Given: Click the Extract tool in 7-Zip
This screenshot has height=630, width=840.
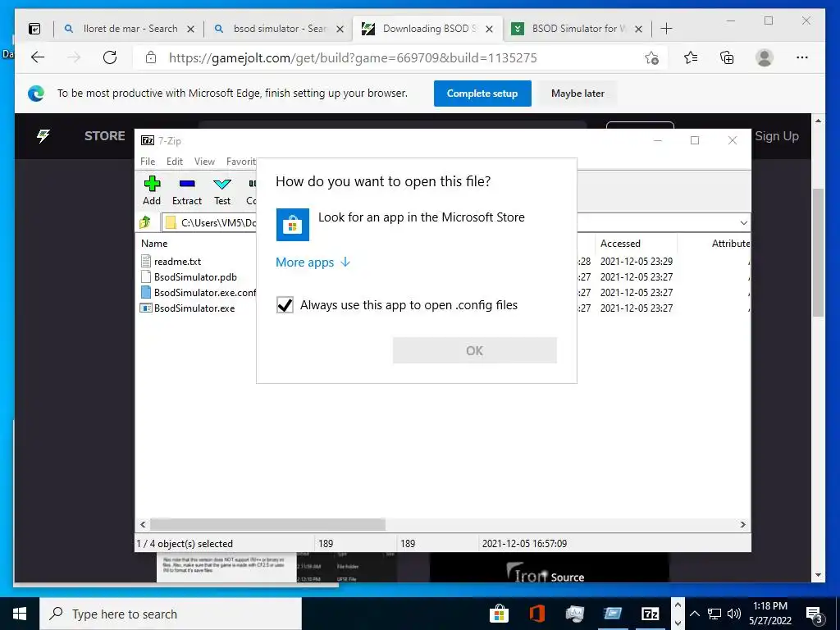Looking at the screenshot, I should coord(187,190).
